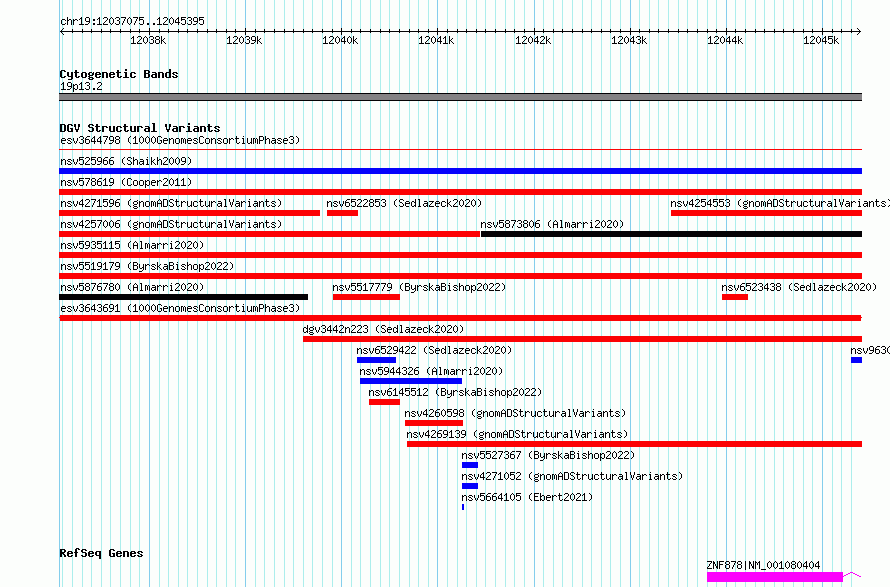
Task: Click the red nsv5935115 variant bar
Action: tap(460, 255)
